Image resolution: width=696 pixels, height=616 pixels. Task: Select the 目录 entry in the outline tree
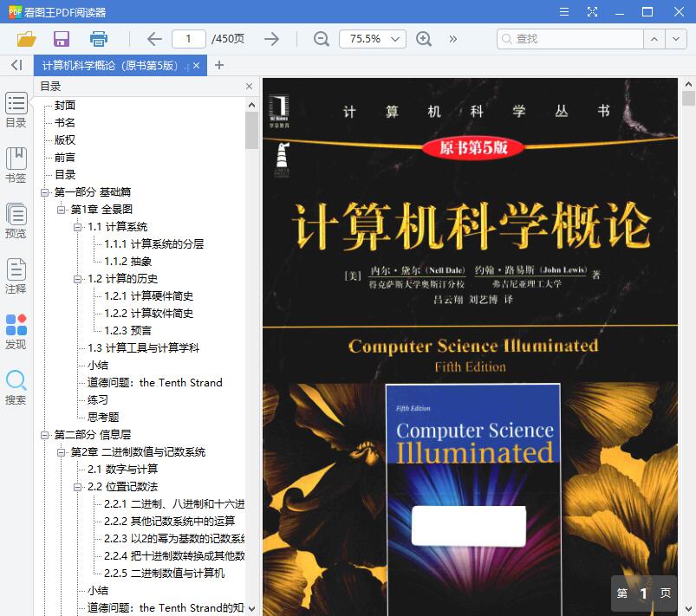click(x=65, y=174)
